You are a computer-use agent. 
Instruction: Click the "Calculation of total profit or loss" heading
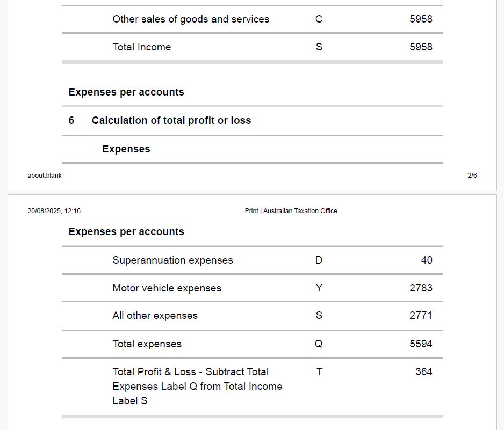coord(171,121)
